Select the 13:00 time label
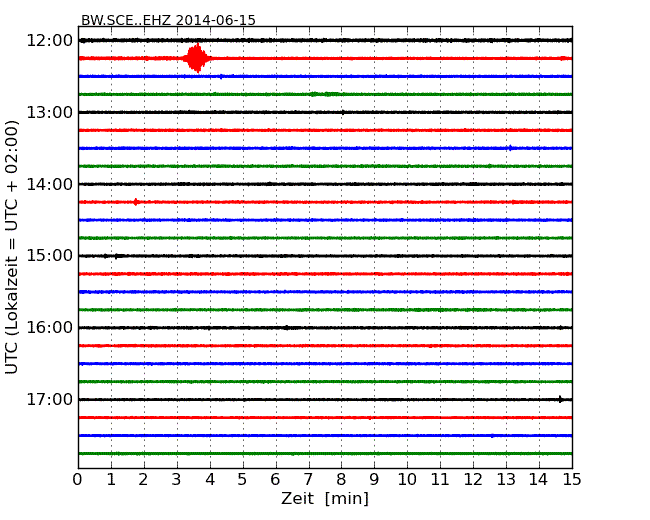 coord(50,112)
